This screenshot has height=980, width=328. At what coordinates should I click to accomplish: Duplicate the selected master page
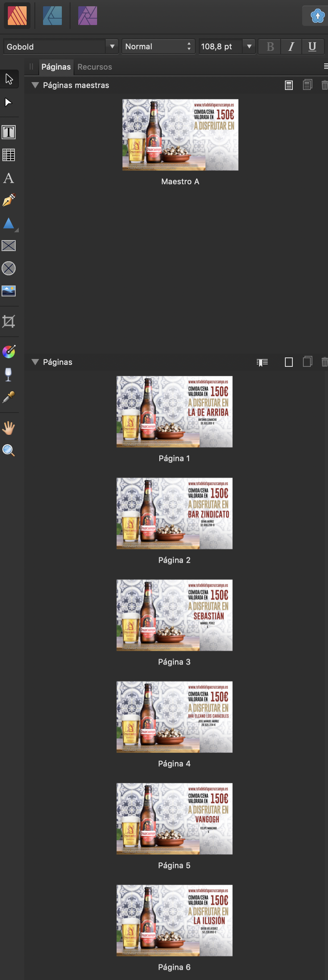coord(308,84)
